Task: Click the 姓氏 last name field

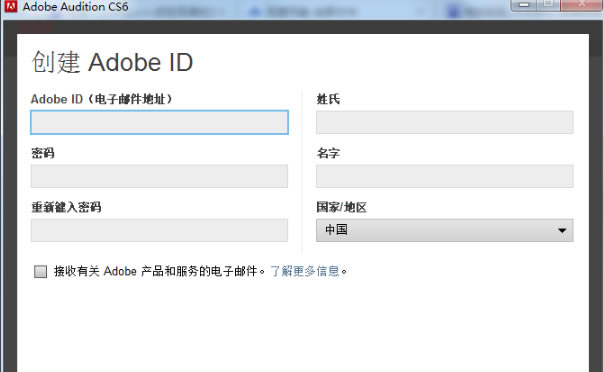Action: tap(445, 122)
